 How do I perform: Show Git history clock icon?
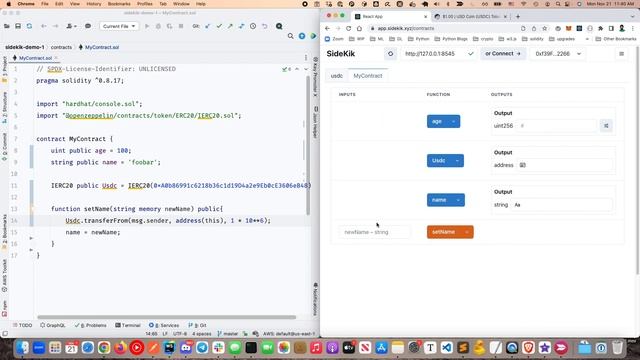(253, 26)
